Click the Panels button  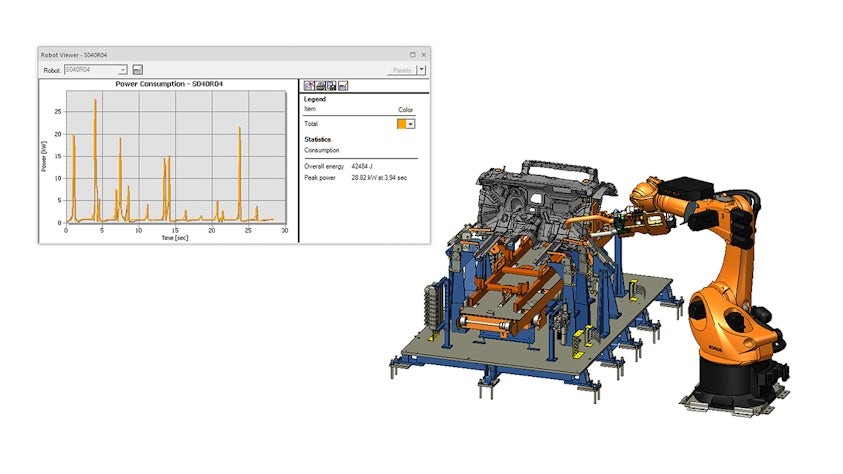402,70
